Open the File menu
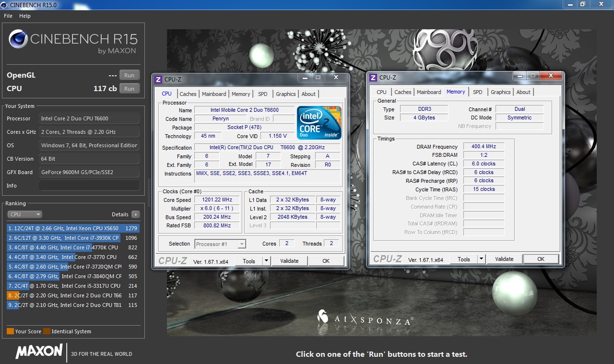The image size is (614, 364). 8,16
